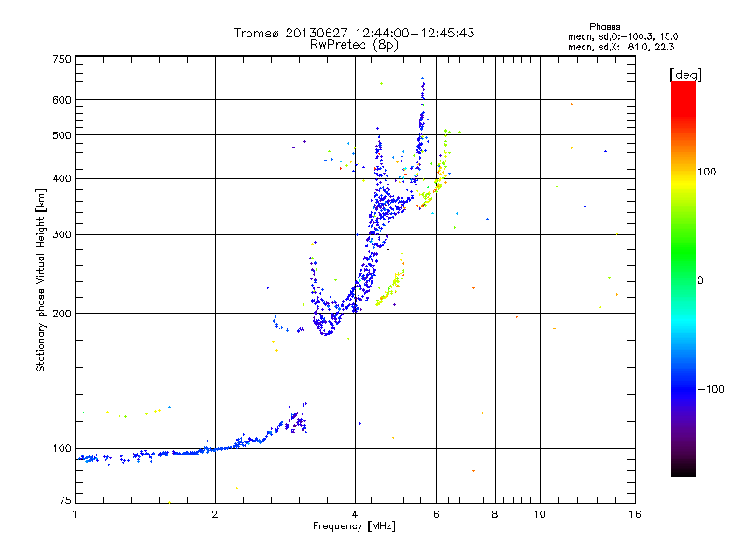Click y-axis tick label "500"
This screenshot has width=747, height=560.
coord(62,135)
